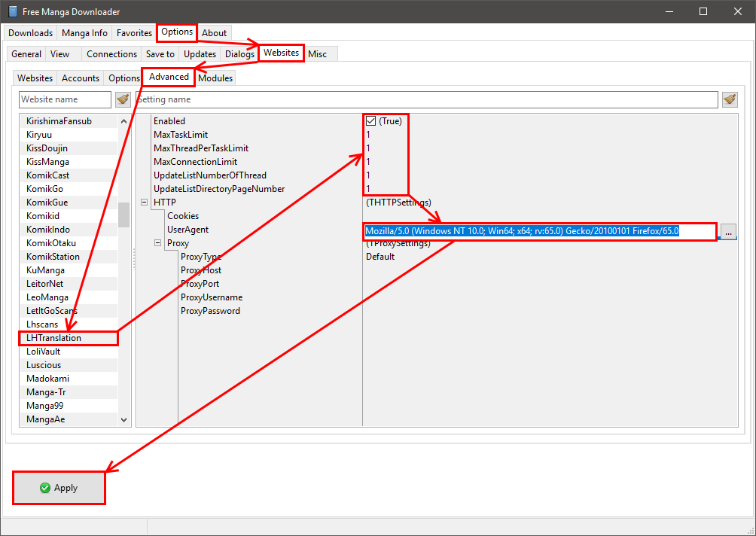This screenshot has width=756, height=536.
Task: Open the About tab
Action: pos(214,33)
